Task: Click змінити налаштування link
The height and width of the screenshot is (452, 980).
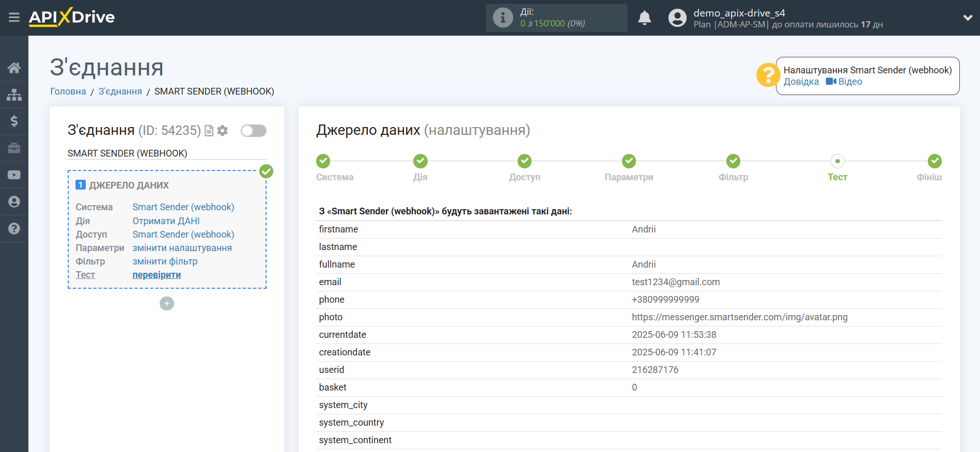Action: point(182,248)
